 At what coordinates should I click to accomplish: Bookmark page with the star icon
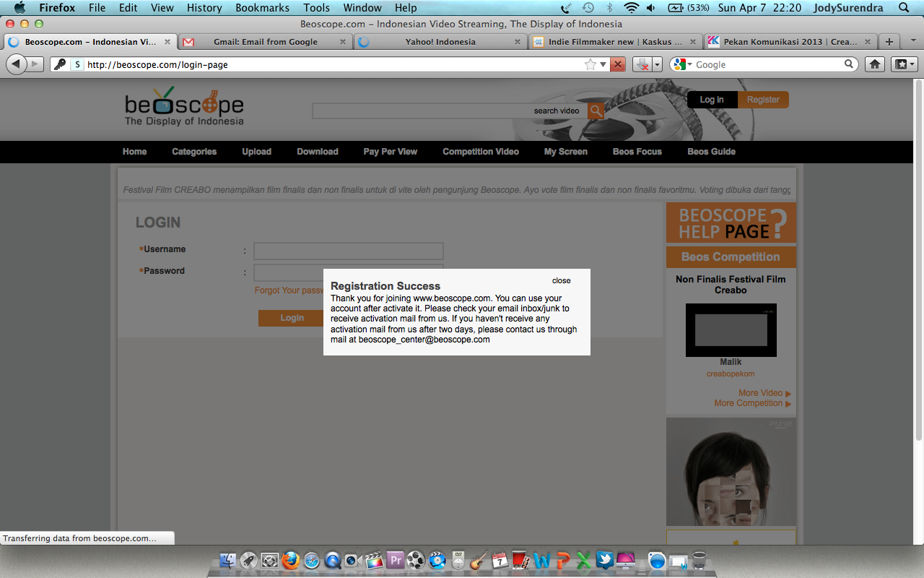coord(590,64)
